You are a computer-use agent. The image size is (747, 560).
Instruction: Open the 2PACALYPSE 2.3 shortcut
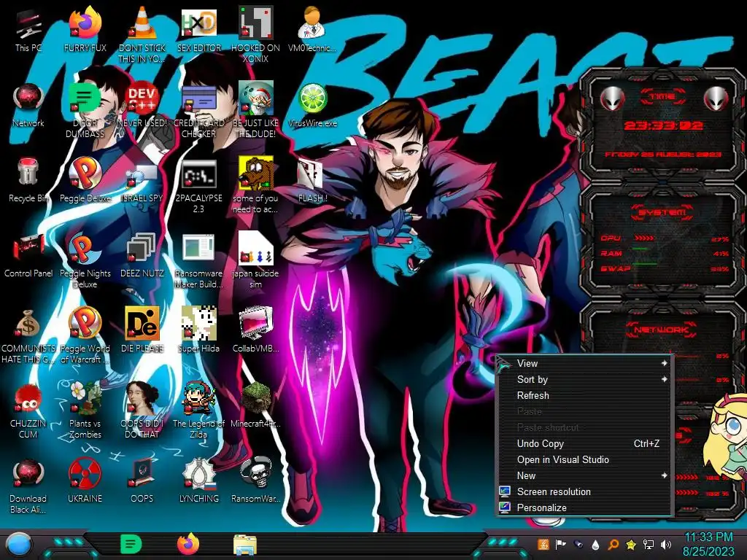(198, 186)
